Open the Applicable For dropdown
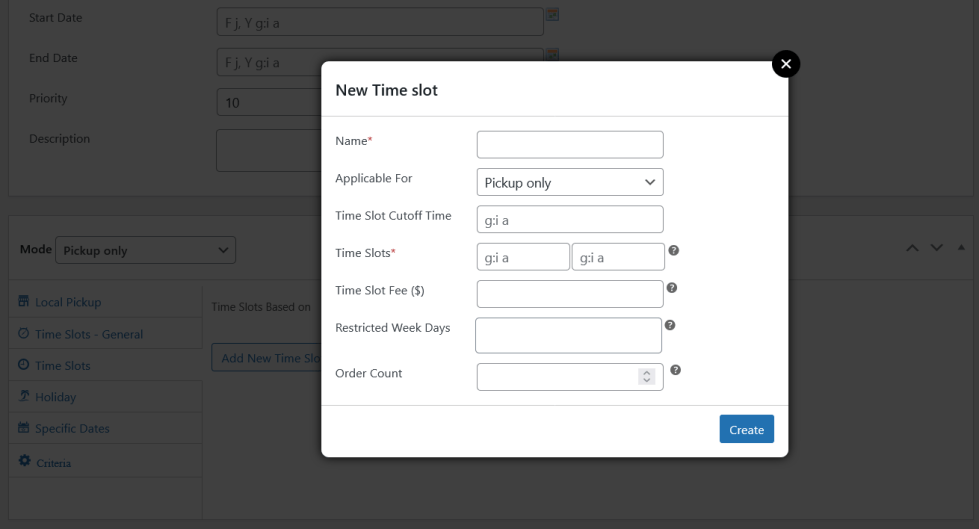The width and height of the screenshot is (979, 529). point(570,183)
